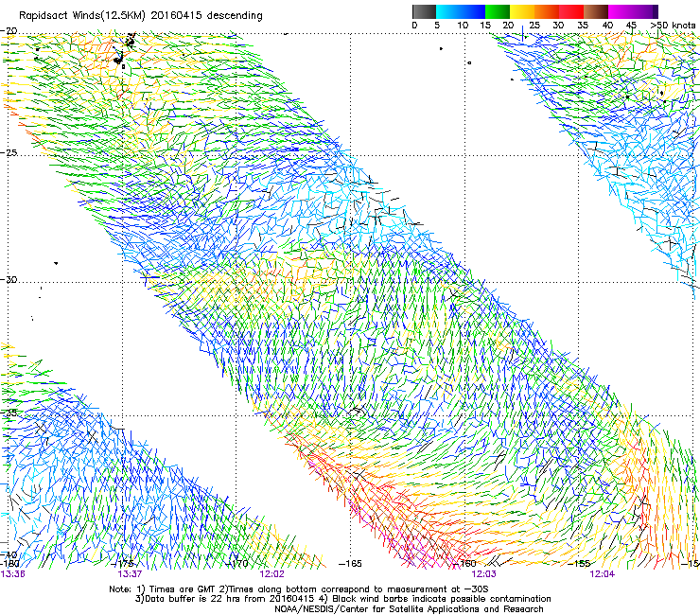Click the "12:02" swath time label
Screen dimensions: 700x615
point(271,574)
